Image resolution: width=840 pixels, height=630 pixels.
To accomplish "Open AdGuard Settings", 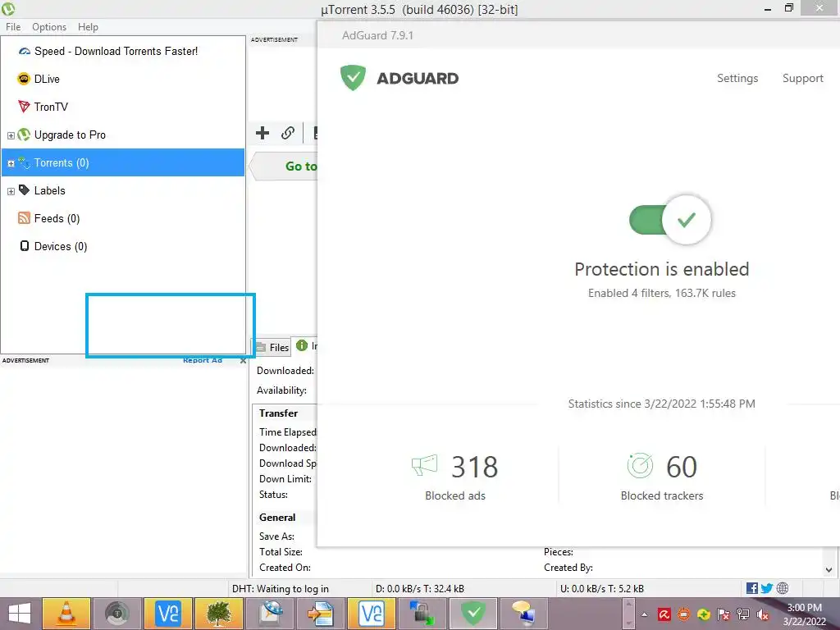I will (737, 78).
